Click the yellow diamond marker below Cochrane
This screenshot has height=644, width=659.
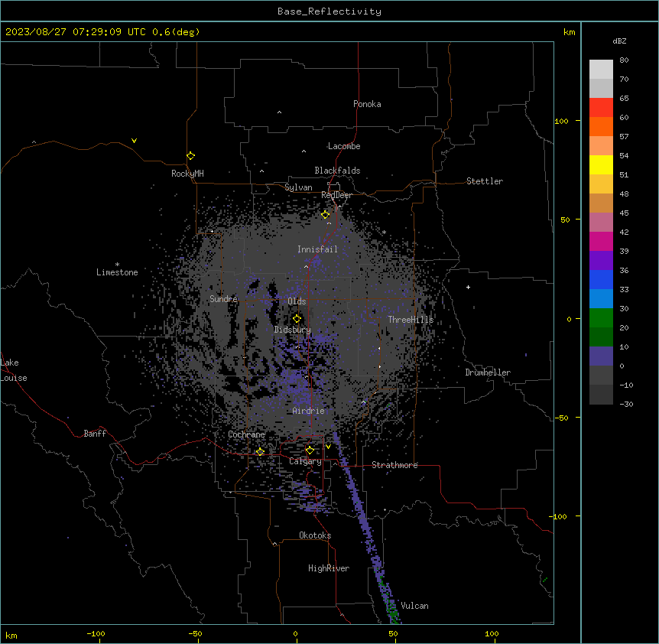(x=260, y=452)
